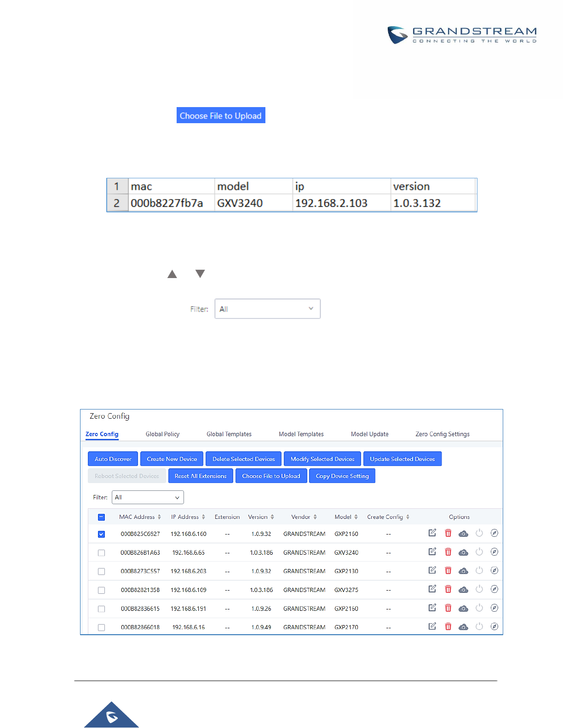Delete device 000B8282135B using trash icon

pos(448,589)
